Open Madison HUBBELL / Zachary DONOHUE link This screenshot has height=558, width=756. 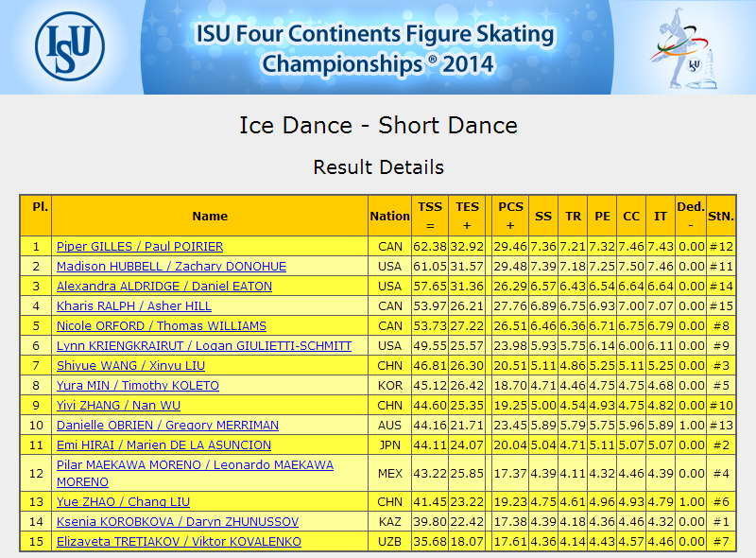[x=171, y=266]
